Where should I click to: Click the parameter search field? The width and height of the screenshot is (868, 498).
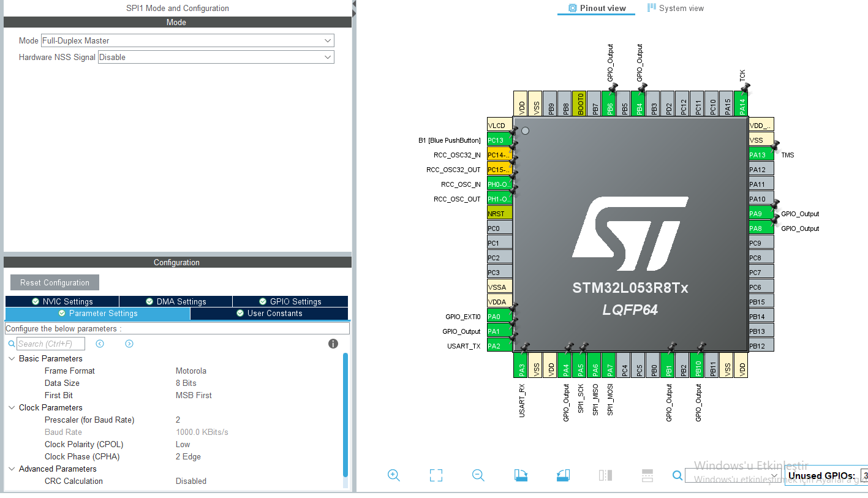[x=49, y=344]
